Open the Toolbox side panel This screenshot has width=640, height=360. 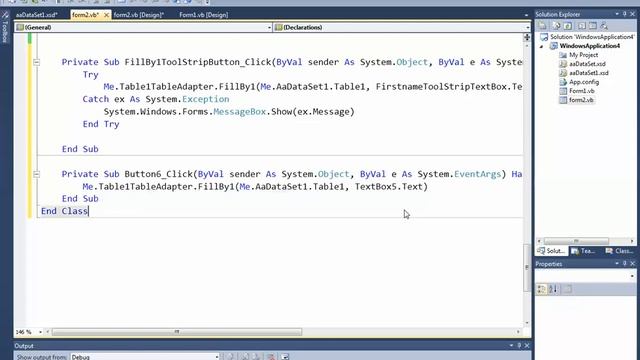pyautogui.click(x=5, y=27)
